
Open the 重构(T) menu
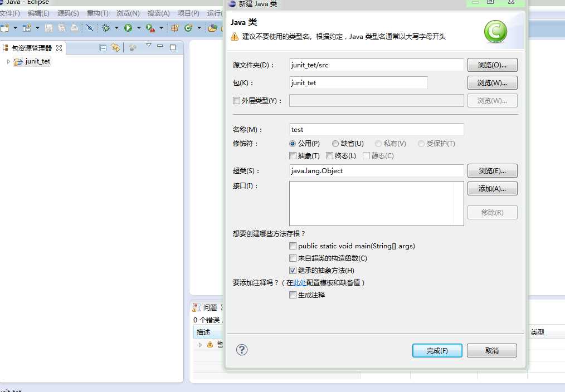pos(98,13)
